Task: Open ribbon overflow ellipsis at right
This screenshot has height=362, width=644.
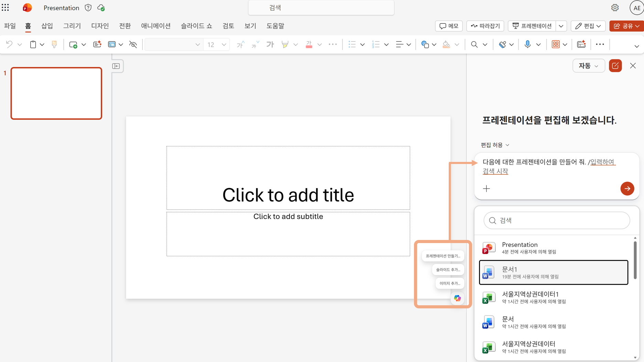Action: (x=600, y=44)
